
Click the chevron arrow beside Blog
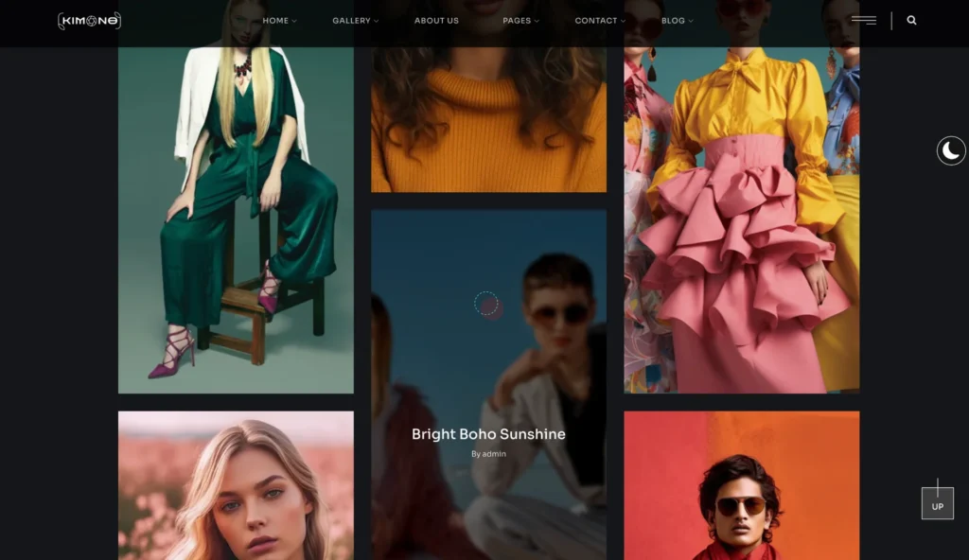pos(691,21)
